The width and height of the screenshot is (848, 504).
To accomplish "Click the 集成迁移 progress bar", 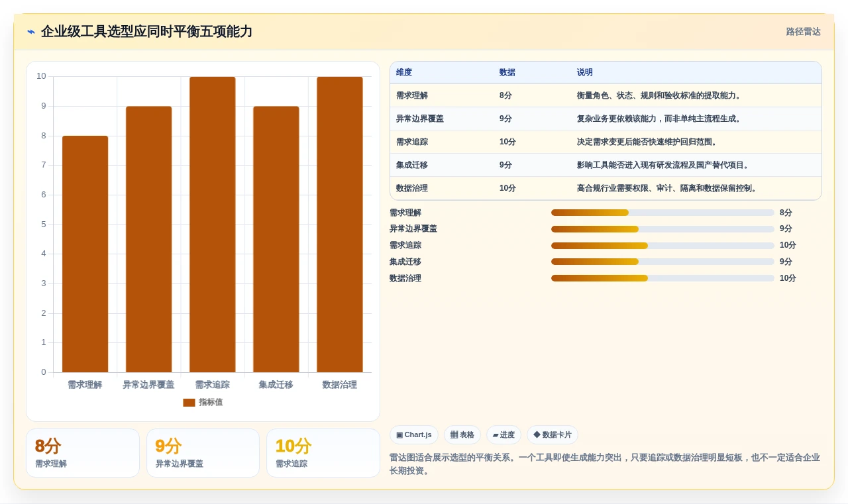I will tap(662, 262).
